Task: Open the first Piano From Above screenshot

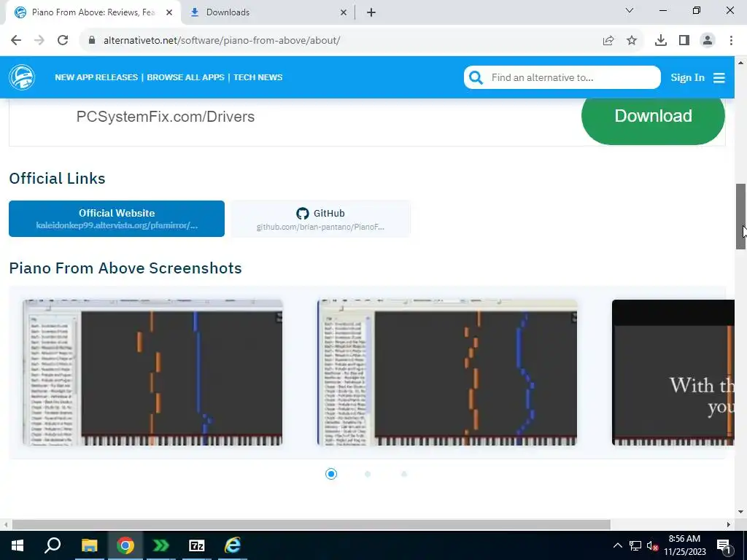Action: (152, 373)
